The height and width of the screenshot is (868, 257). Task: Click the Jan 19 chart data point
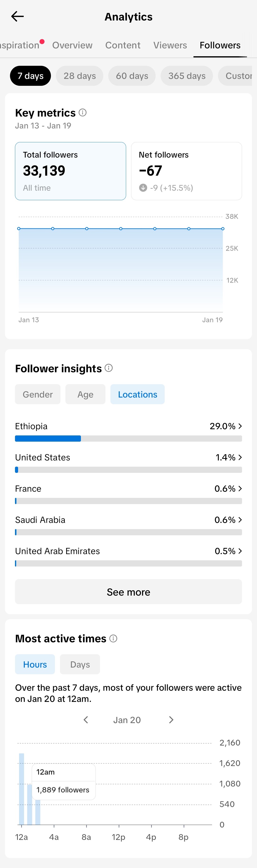223,229
